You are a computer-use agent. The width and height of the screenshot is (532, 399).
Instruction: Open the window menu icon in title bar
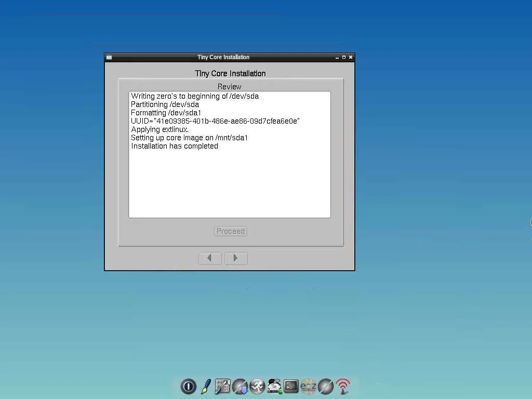pos(109,57)
